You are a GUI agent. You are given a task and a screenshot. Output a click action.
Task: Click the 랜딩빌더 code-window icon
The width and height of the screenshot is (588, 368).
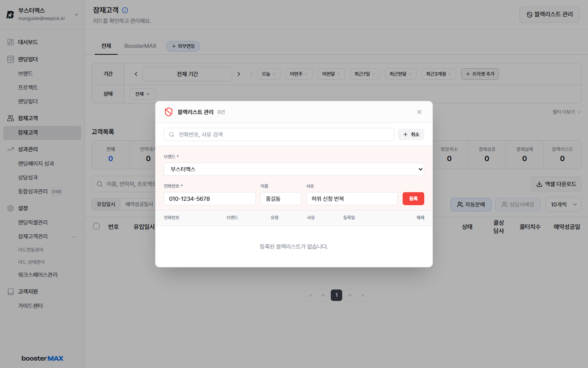coord(11,59)
